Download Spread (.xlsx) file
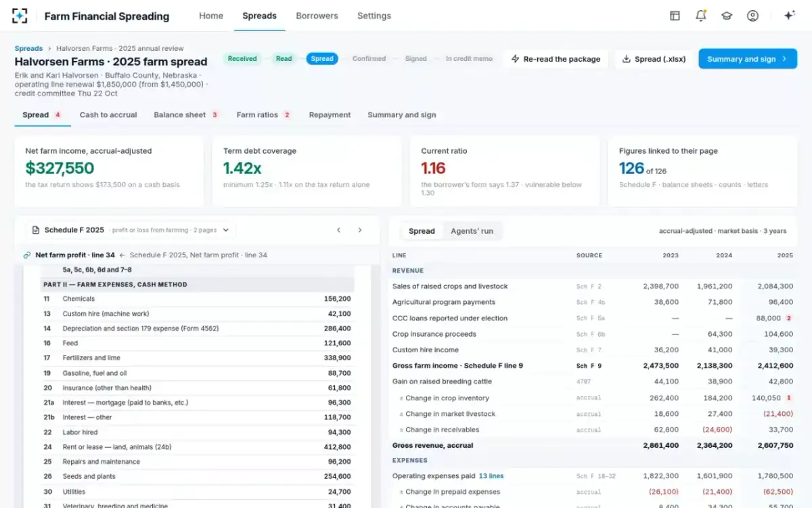Viewport: 812px width, 508px height. pos(654,59)
